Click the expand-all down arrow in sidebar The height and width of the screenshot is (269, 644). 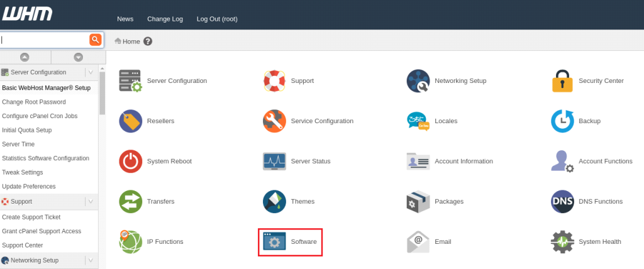click(x=79, y=57)
